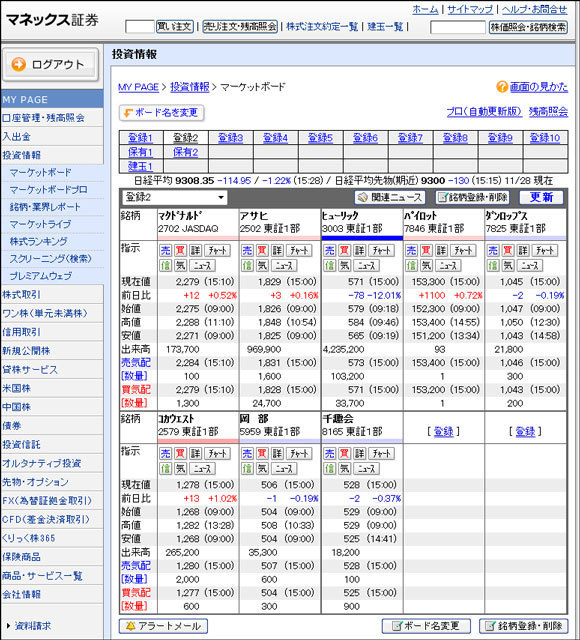Click the 売 sell icon for マクドナルド
The image size is (580, 640).
(165, 250)
